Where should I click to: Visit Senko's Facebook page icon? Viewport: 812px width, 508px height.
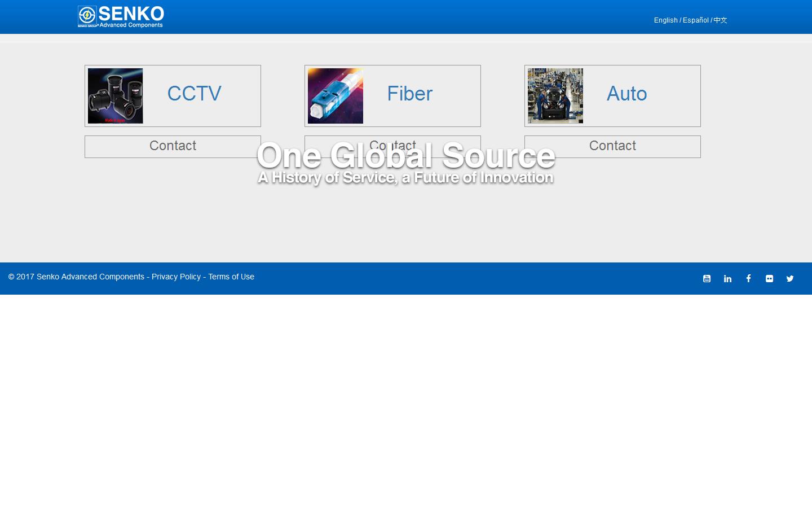(748, 278)
